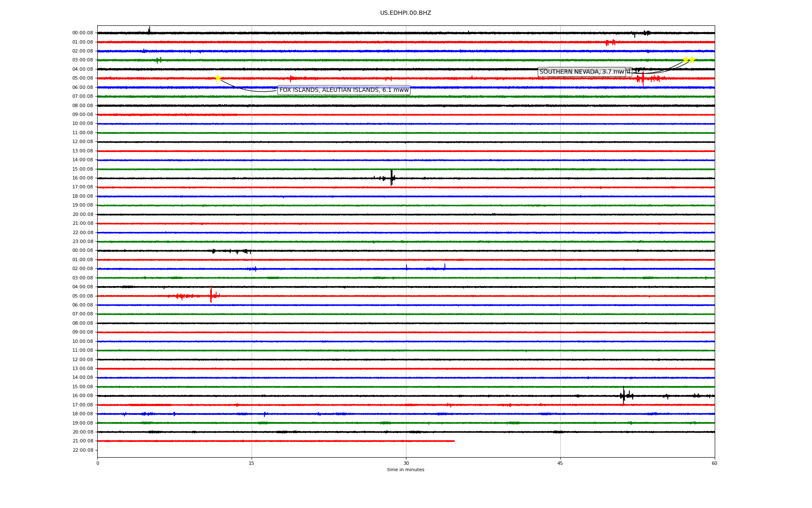The width and height of the screenshot is (812, 508).
Task: Click the black spike on last 16:00:08 trace
Action: click(x=623, y=395)
